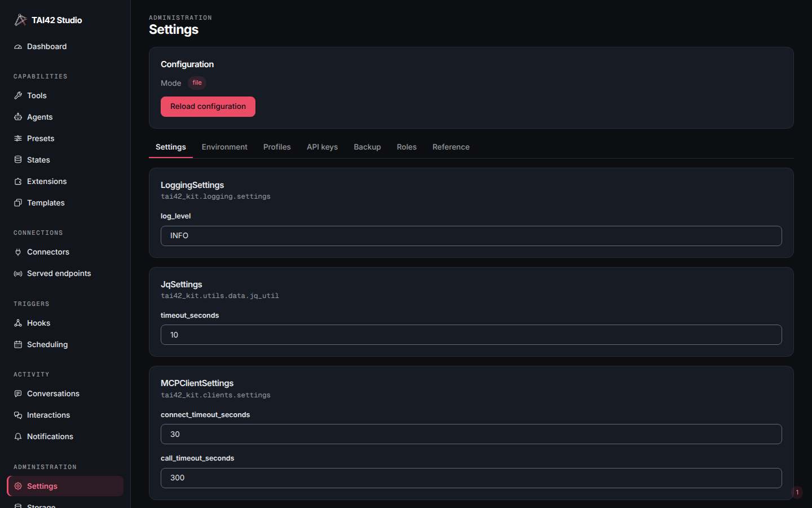Click the Templates copy icon

pyautogui.click(x=18, y=203)
